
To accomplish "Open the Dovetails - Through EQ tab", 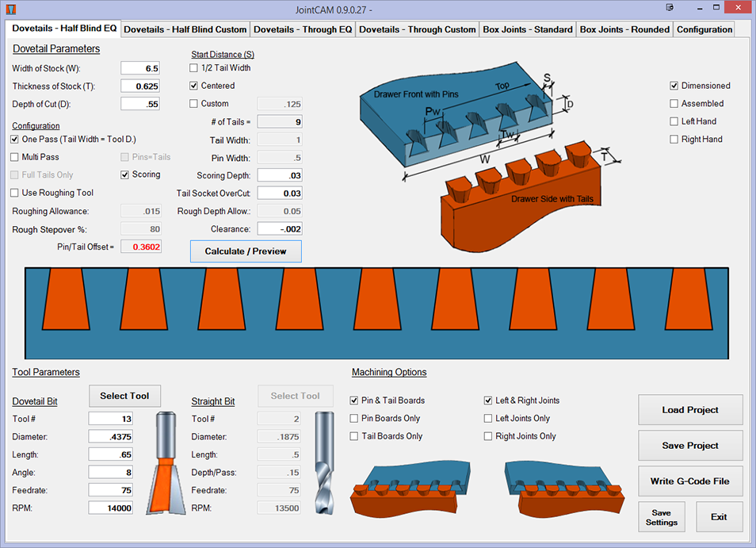I will (x=303, y=29).
